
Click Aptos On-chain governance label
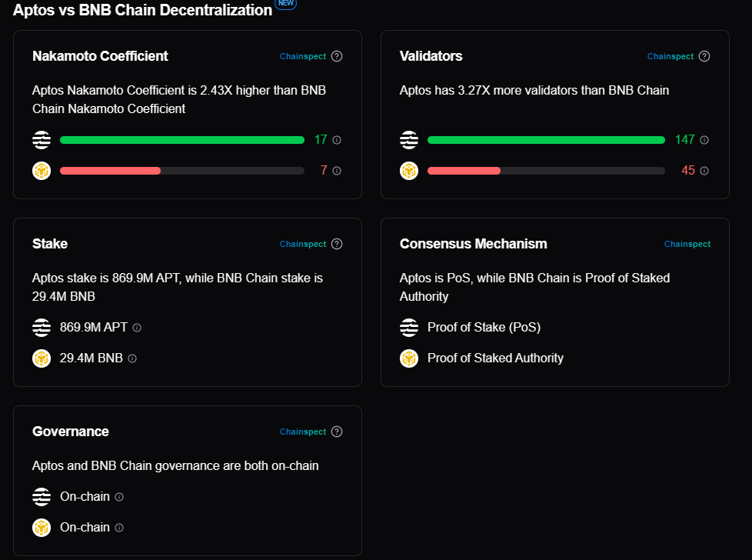[85, 497]
